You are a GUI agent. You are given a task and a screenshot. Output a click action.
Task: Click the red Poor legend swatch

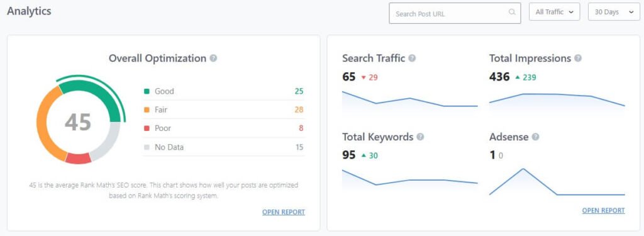click(147, 128)
